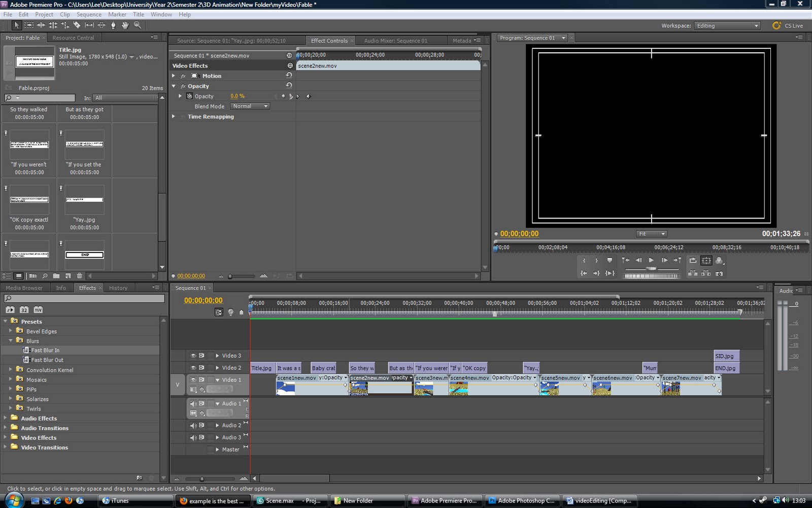Expand the Motion effect properties

pos(174,76)
